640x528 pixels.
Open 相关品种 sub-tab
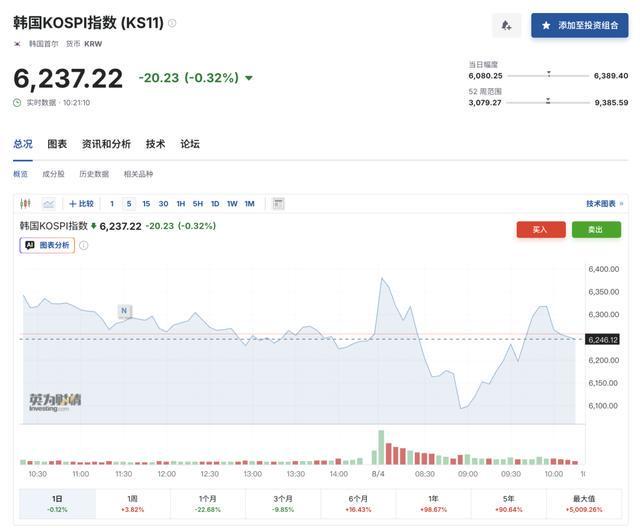[x=138, y=174]
